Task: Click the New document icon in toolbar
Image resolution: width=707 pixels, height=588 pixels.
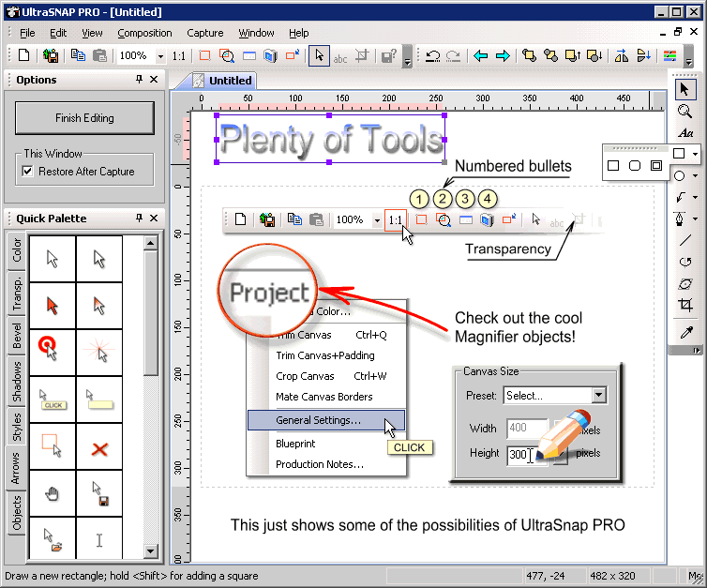Action: tap(23, 56)
